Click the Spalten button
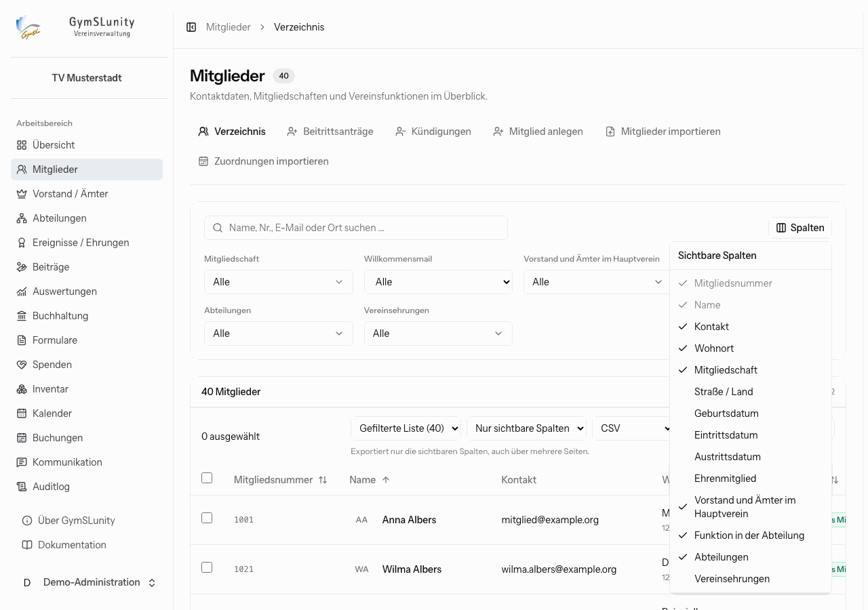Viewport: 868px width, 610px height. (x=800, y=228)
